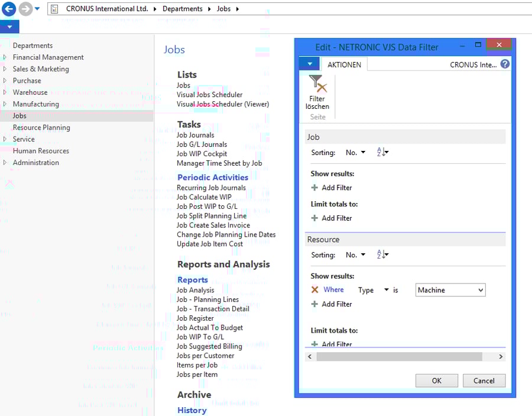Open the blue dropdown menu in the dialog header
The image size is (532, 416).
tap(308, 64)
